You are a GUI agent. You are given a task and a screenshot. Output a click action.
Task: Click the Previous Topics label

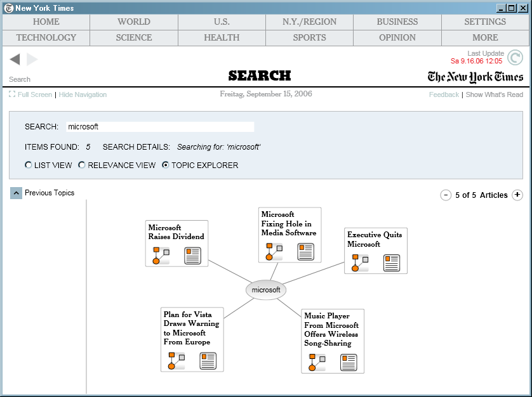tap(50, 193)
